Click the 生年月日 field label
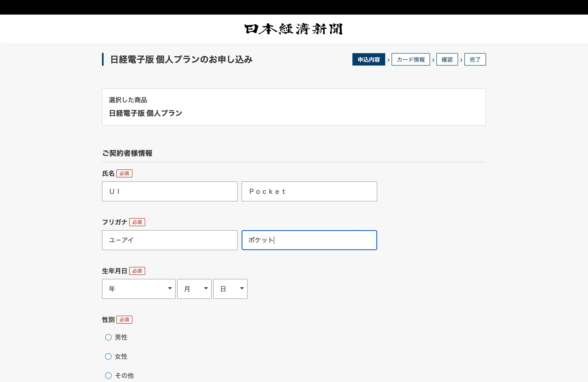The image size is (588, 382). (x=115, y=271)
